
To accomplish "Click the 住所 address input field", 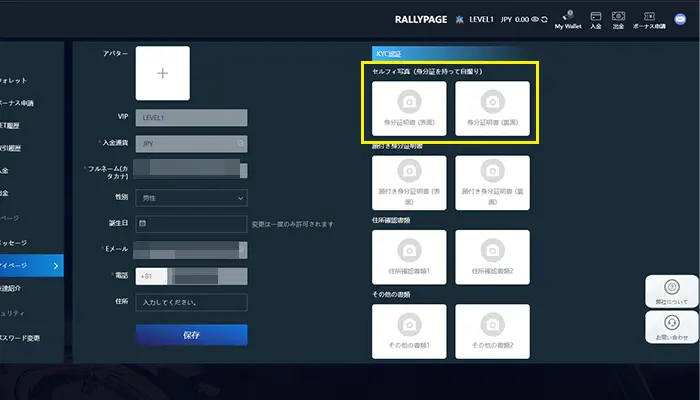I will [x=191, y=302].
